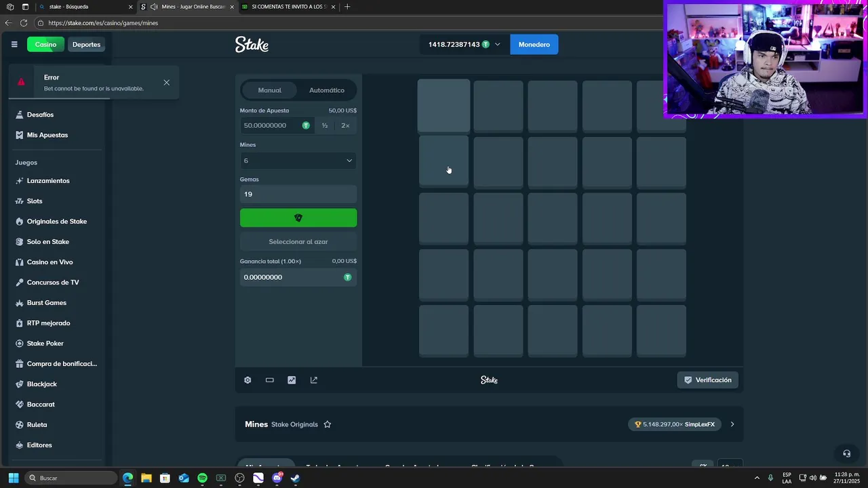Click the Windows Start button
The image size is (868, 488).
click(13, 478)
